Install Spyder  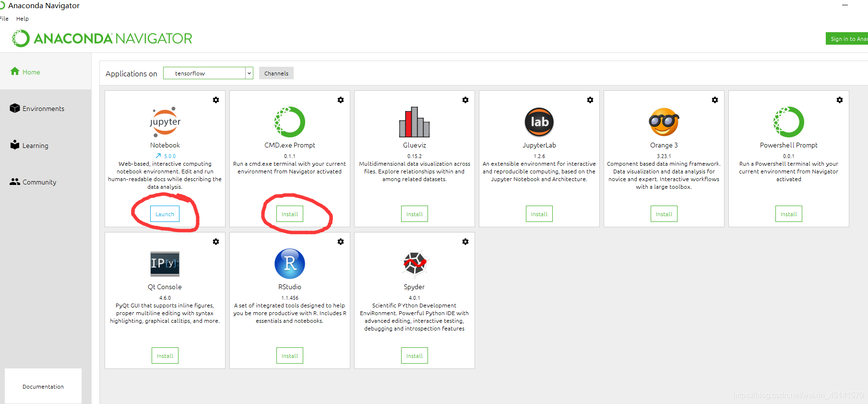(415, 355)
